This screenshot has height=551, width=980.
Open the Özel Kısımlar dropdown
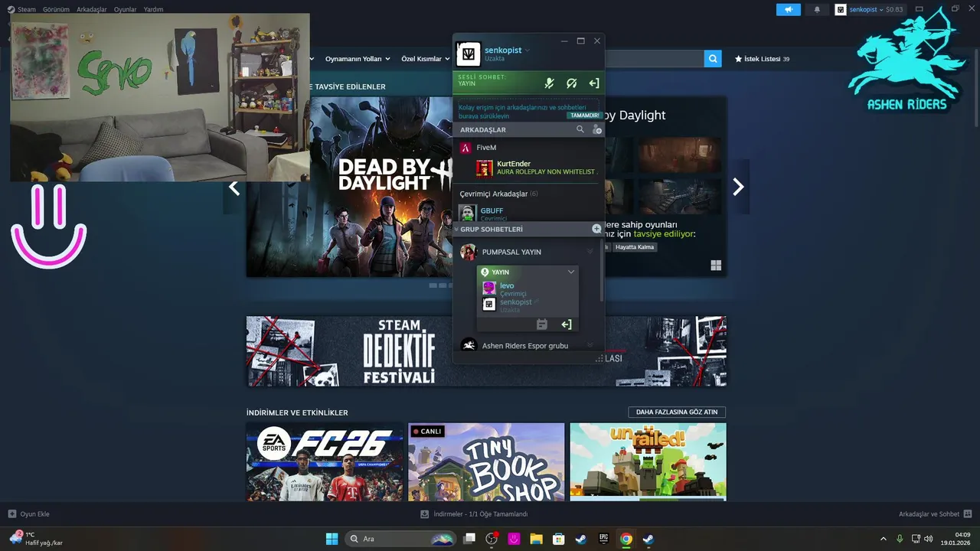[x=426, y=59]
